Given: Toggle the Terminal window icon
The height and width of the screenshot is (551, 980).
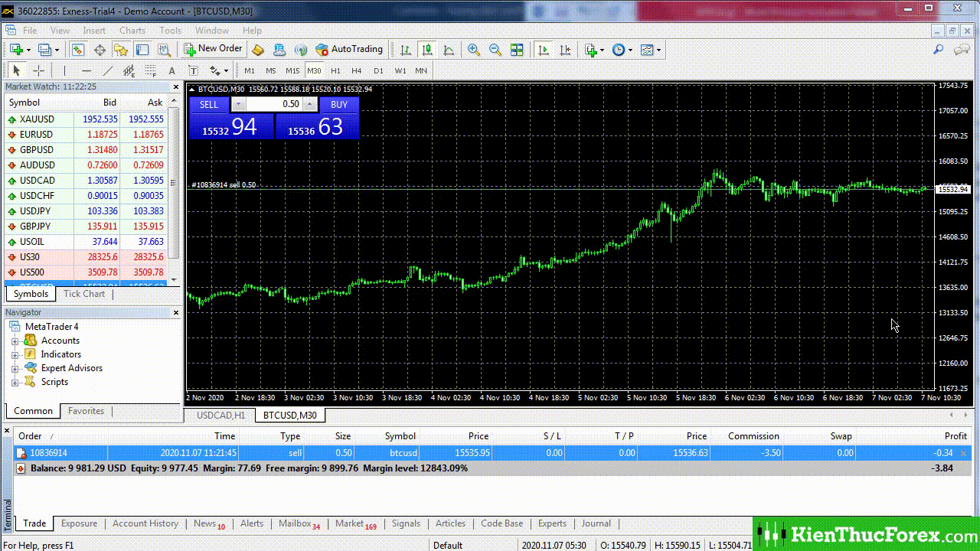Looking at the screenshot, I should pyautogui.click(x=142, y=50).
